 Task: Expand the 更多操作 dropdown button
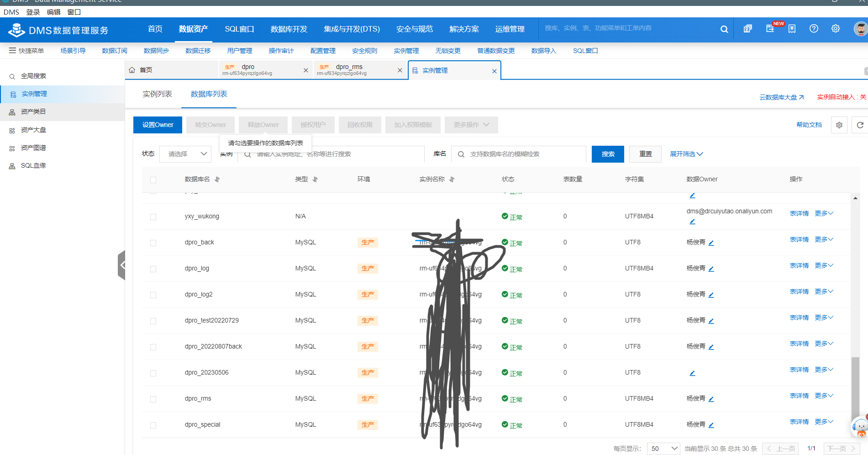click(x=471, y=125)
